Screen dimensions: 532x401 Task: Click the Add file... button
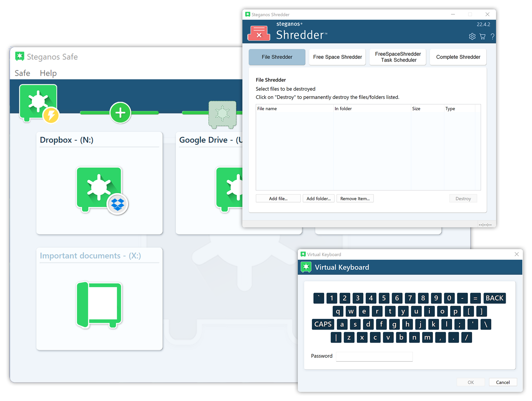[x=278, y=198]
